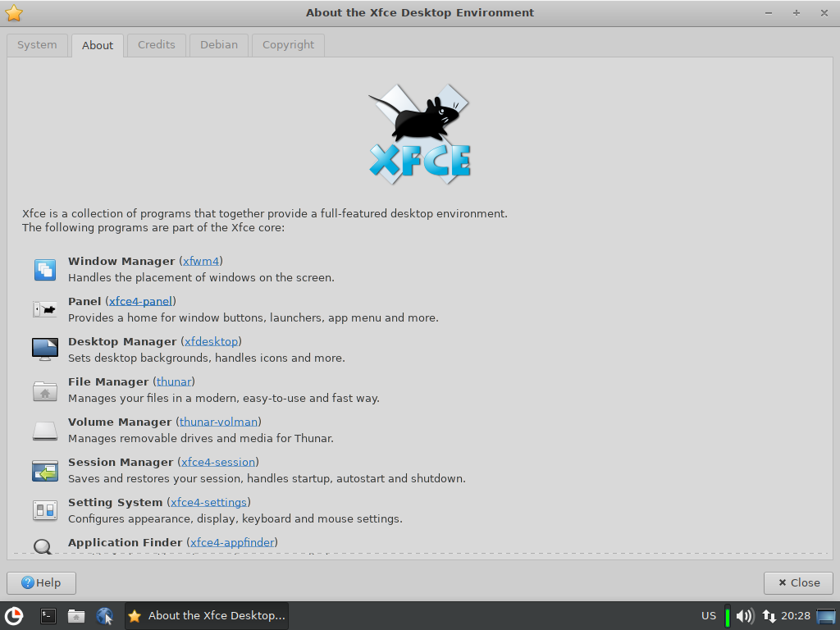Viewport: 840px width, 630px height.
Task: Click the 20:28 clock in the panel
Action: click(796, 616)
